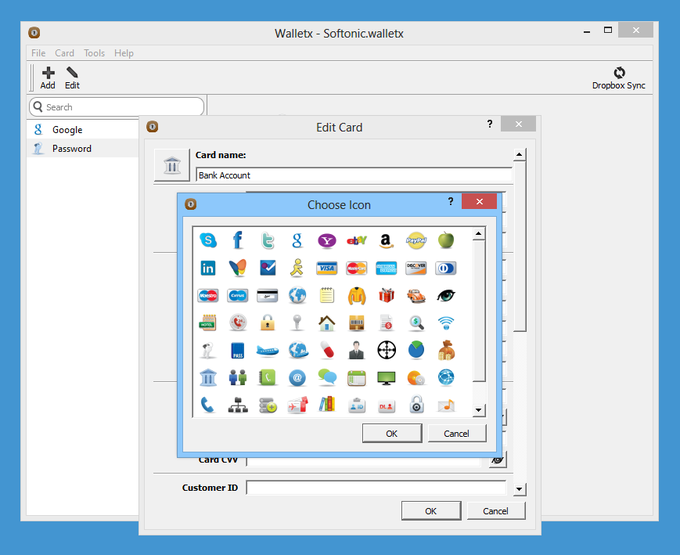
Task: Choose the green apple icon
Action: [446, 240]
